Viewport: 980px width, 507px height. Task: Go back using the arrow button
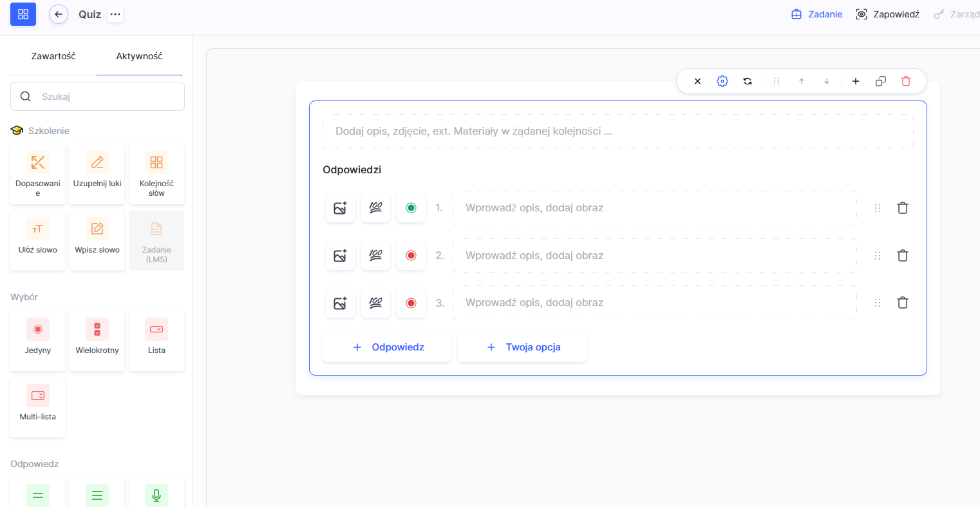coord(59,14)
